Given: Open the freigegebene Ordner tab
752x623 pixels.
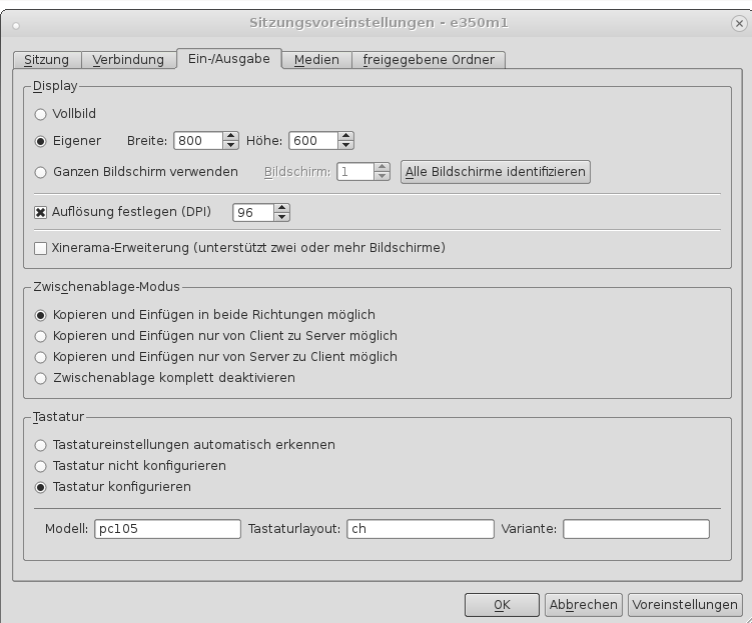Looking at the screenshot, I should tap(429, 60).
